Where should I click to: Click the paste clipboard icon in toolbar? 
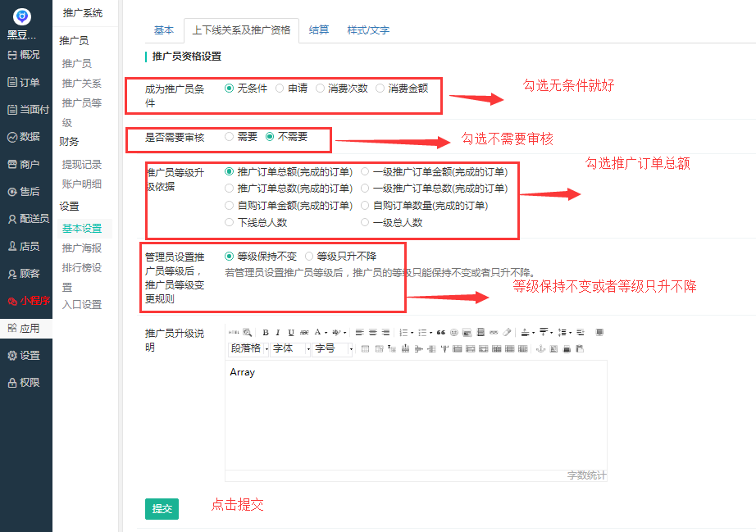(x=580, y=349)
